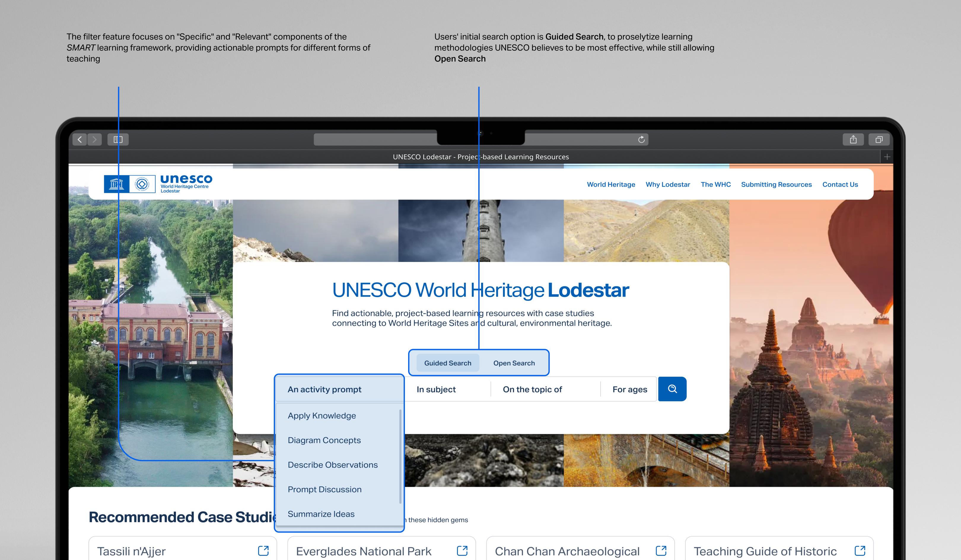Reload the page with the refresh icon
The image size is (961, 560).
coord(642,140)
